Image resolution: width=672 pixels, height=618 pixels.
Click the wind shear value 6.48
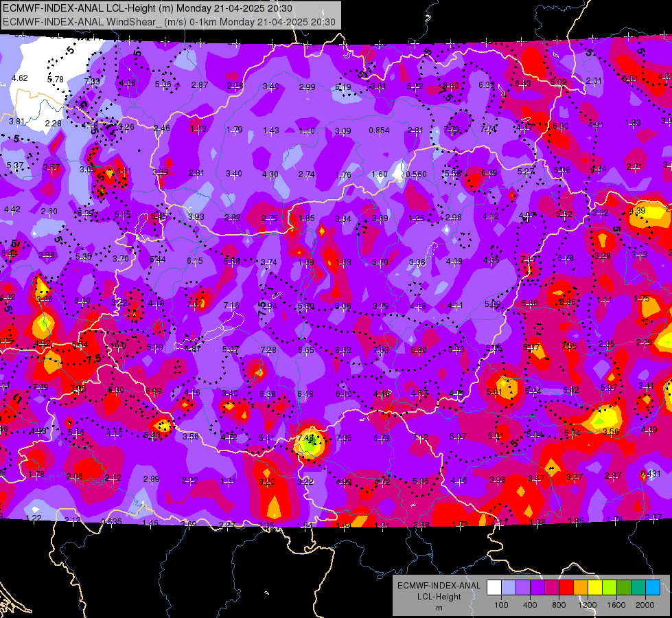point(305,393)
